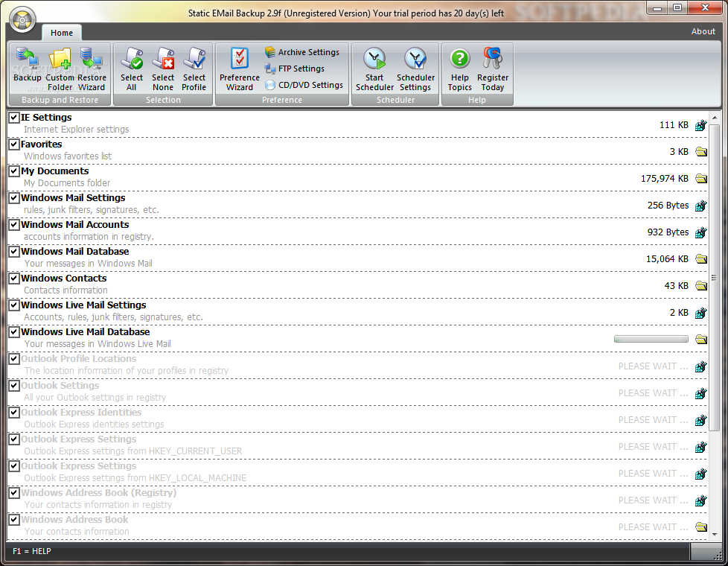Click the list scrollbar down arrow

715,535
